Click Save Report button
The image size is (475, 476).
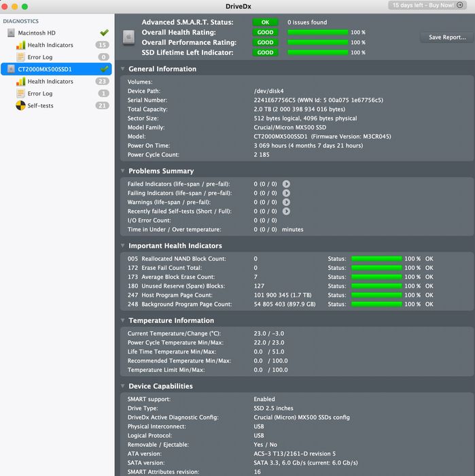coord(447,37)
